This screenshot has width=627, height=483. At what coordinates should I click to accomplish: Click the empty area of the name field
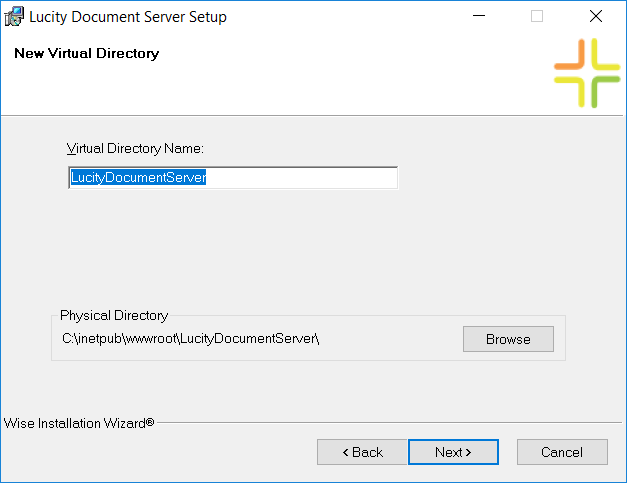click(302, 178)
